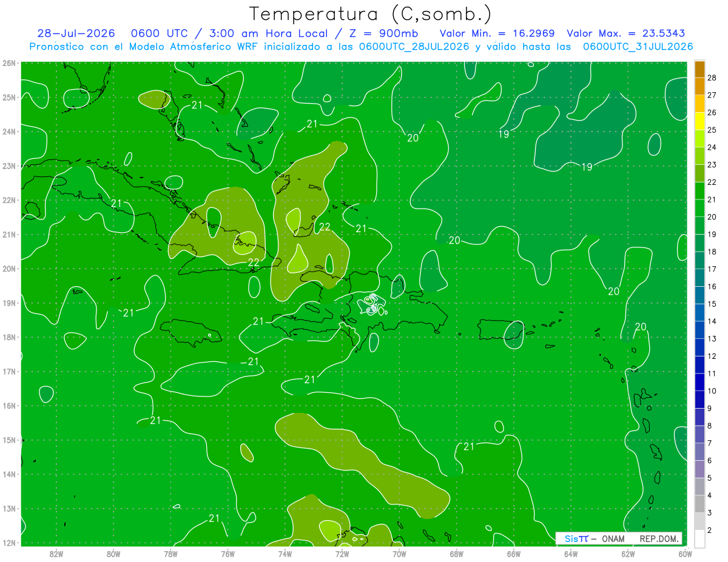Pick the orange swatch between 27 and 28
Screen dimensions: 728x562
699,87
